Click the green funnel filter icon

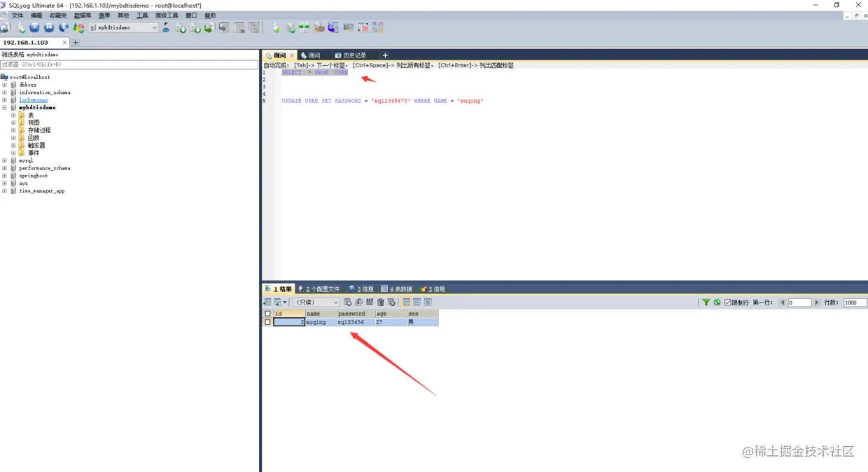pyautogui.click(x=706, y=303)
